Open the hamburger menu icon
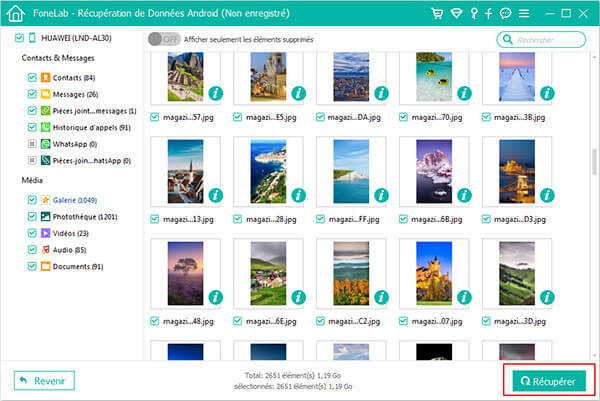 pyautogui.click(x=524, y=13)
